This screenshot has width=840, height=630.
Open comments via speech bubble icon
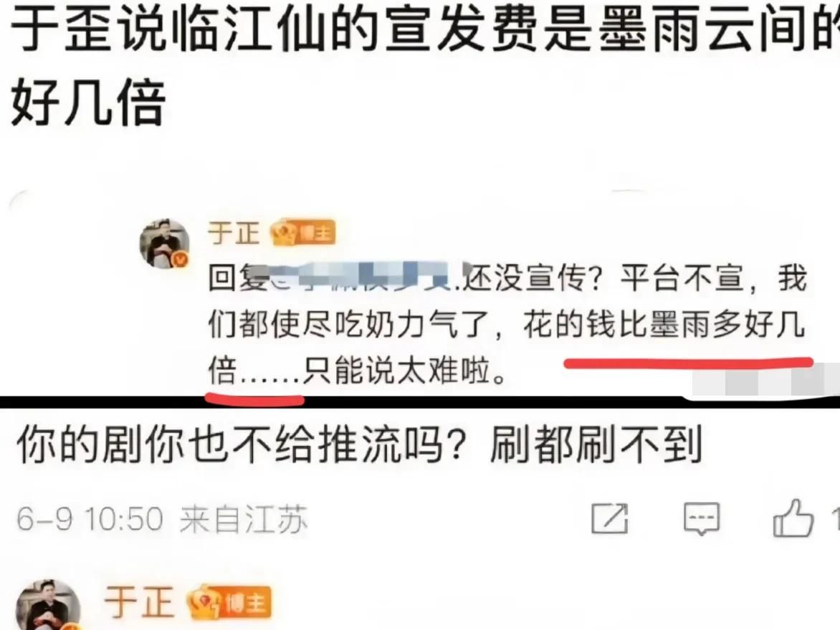coord(701,519)
